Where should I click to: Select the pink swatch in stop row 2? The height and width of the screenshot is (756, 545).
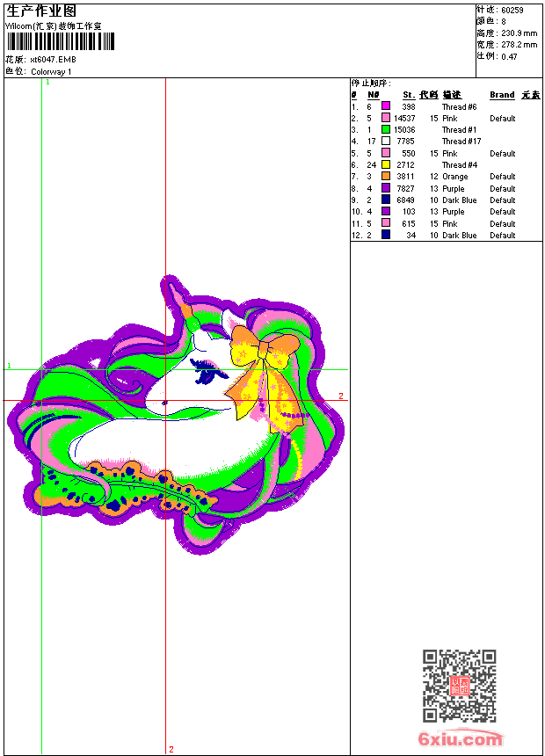[x=386, y=118]
